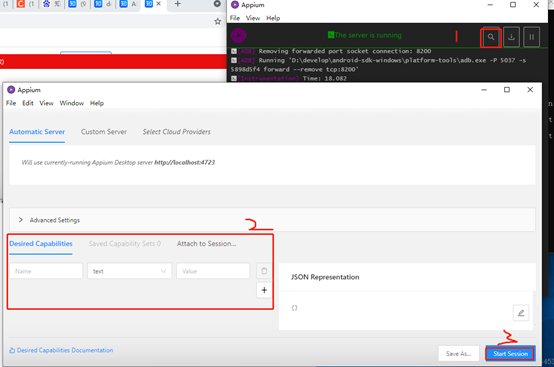554x367 pixels.
Task: Open File menu in Appium inspector window
Action: (x=11, y=103)
